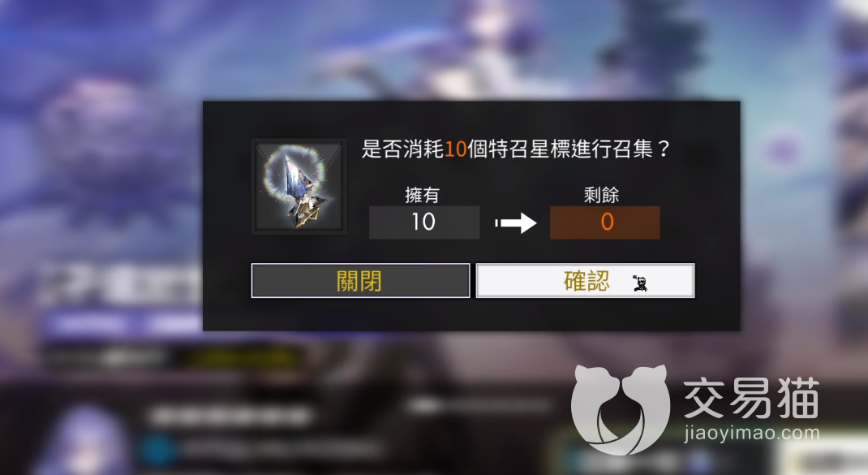Click the 剩餘 label above the remaining count
Screen dimensions: 868x475
click(602, 195)
